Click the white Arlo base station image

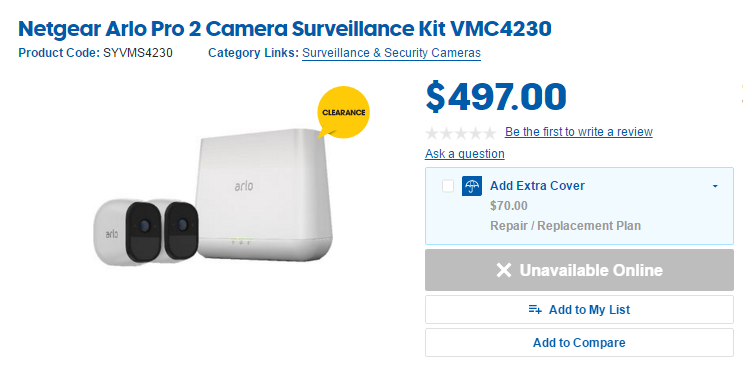(264, 194)
